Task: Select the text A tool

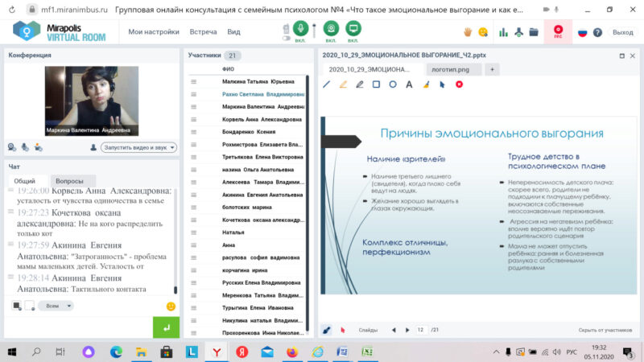Action: coord(409,84)
